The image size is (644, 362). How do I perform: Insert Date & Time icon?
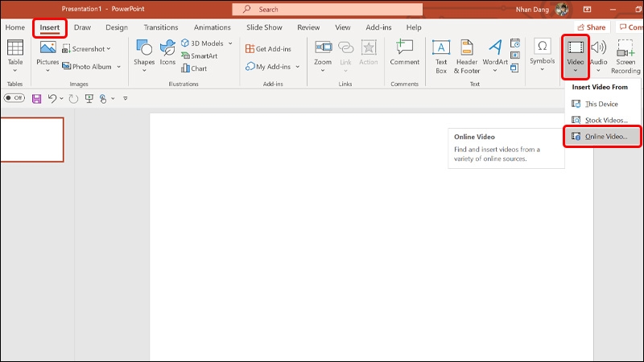(x=515, y=43)
